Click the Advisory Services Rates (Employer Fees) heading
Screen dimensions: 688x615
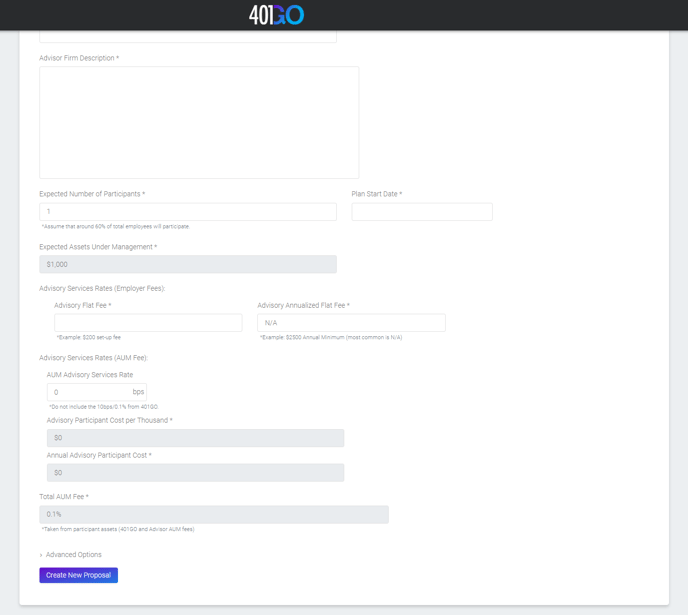[x=101, y=288]
